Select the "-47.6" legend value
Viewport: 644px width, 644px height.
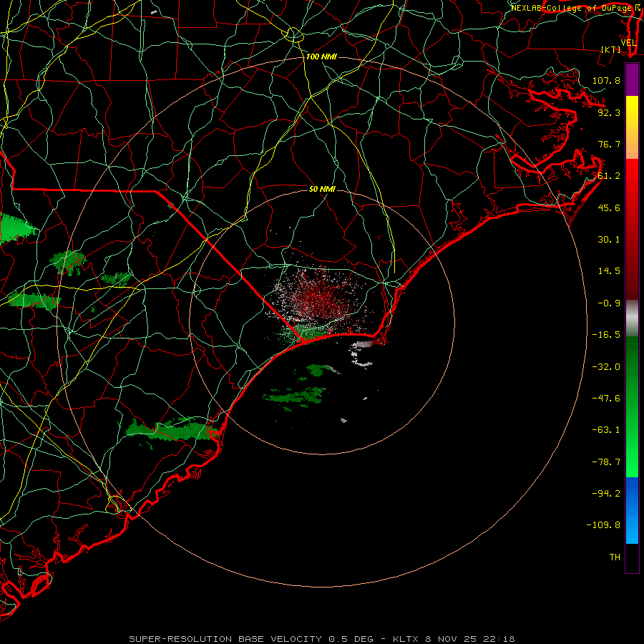click(606, 399)
